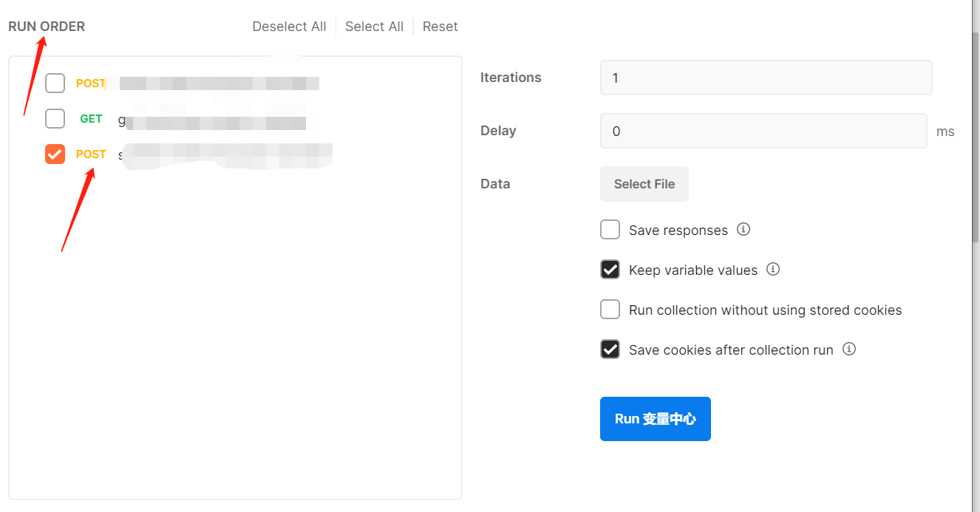Click Select All in run order
The height and width of the screenshot is (512, 980).
pos(374,27)
